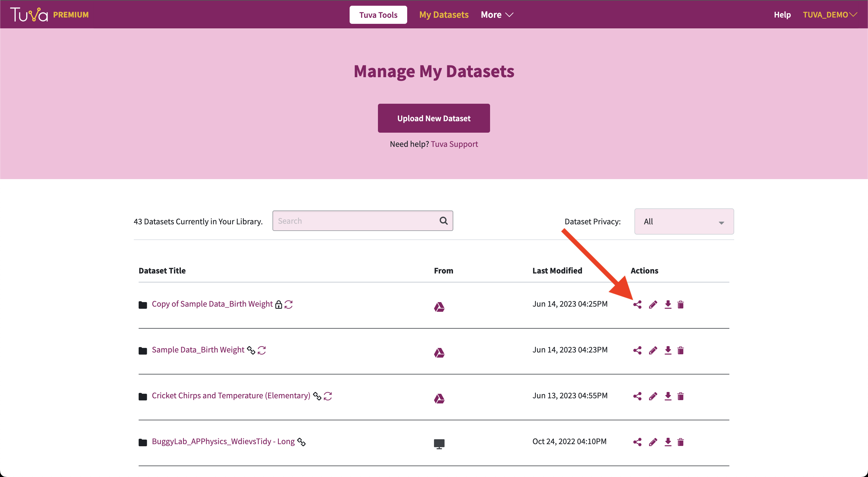
Task: Download Cricket Chirps and Temperature dataset
Action: (668, 396)
